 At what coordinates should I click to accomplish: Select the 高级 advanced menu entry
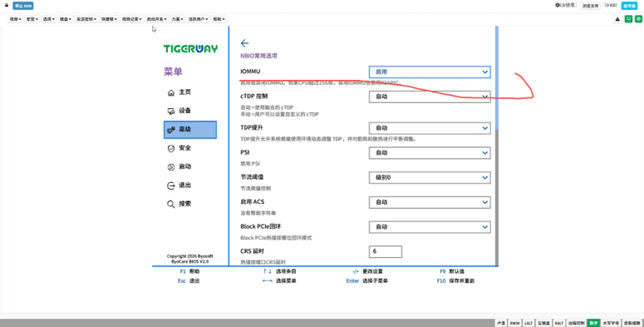click(x=189, y=130)
